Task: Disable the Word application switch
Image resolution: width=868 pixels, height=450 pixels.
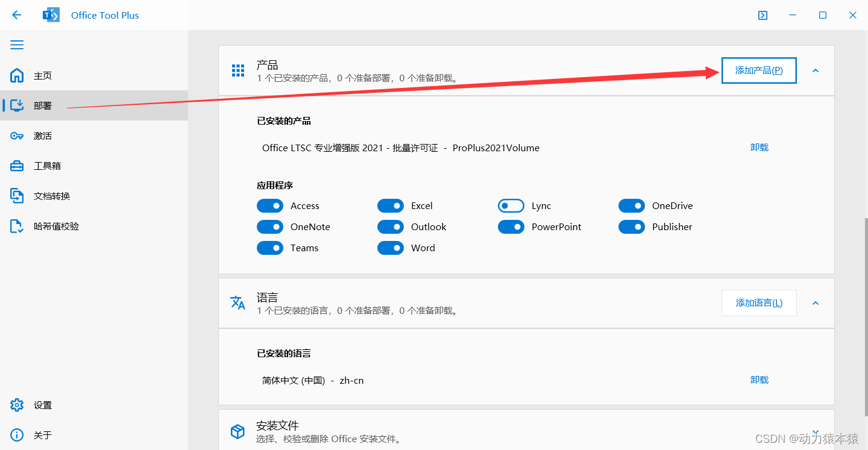Action: [391, 248]
